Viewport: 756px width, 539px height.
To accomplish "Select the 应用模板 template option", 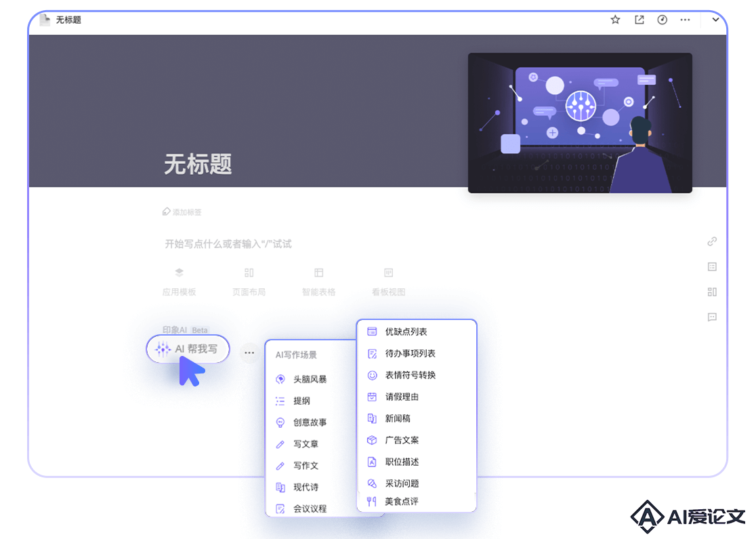I will click(x=179, y=282).
